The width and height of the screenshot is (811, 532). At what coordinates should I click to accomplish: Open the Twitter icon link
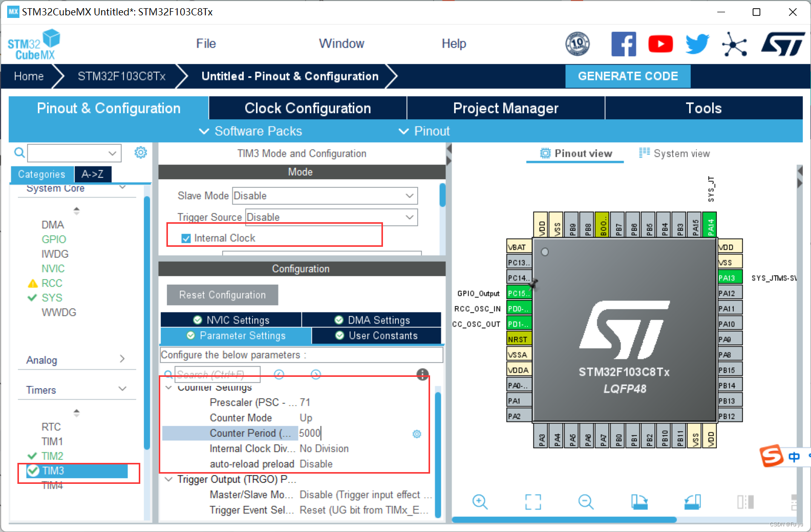[697, 44]
